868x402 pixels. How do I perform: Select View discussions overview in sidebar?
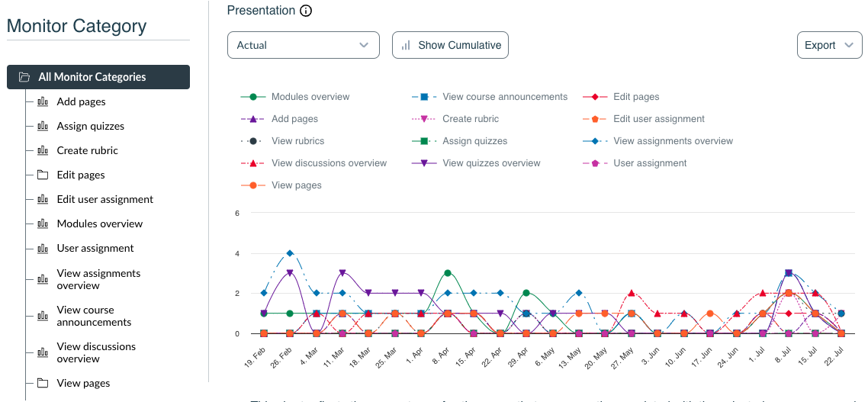tap(96, 352)
